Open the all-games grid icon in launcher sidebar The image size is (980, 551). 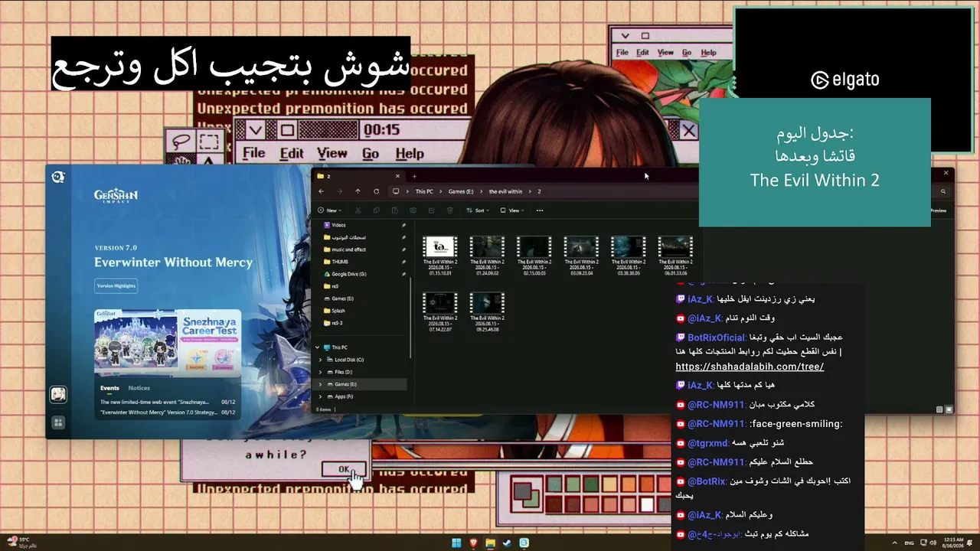coord(58,422)
